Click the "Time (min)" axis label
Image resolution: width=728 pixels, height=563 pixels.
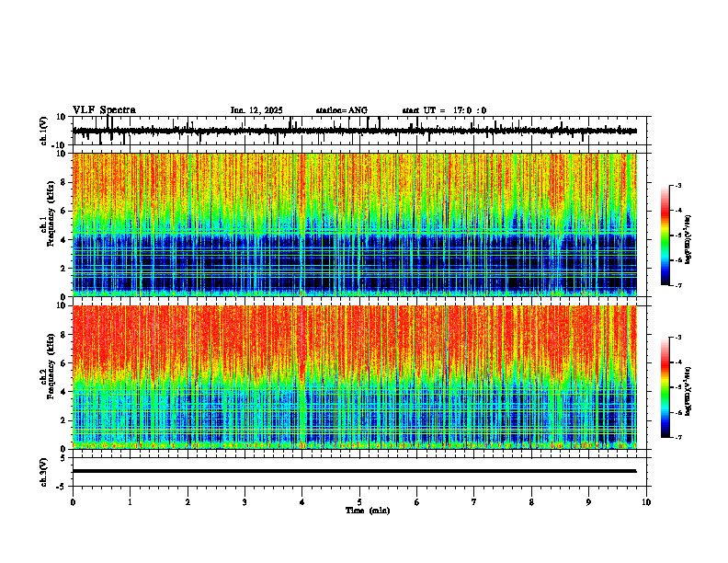click(368, 511)
